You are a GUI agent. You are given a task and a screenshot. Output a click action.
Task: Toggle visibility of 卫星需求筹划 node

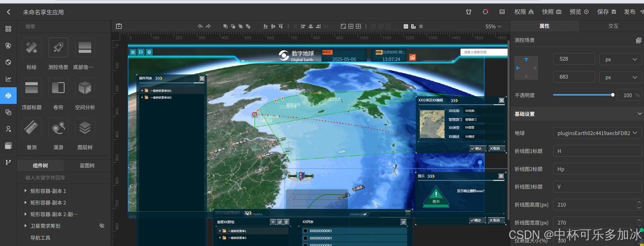tap(102, 226)
